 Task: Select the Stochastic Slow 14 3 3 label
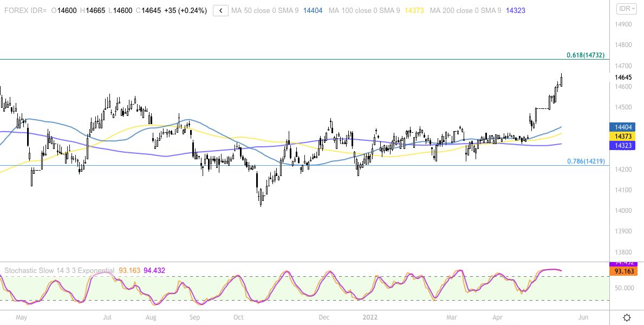[x=59, y=271]
